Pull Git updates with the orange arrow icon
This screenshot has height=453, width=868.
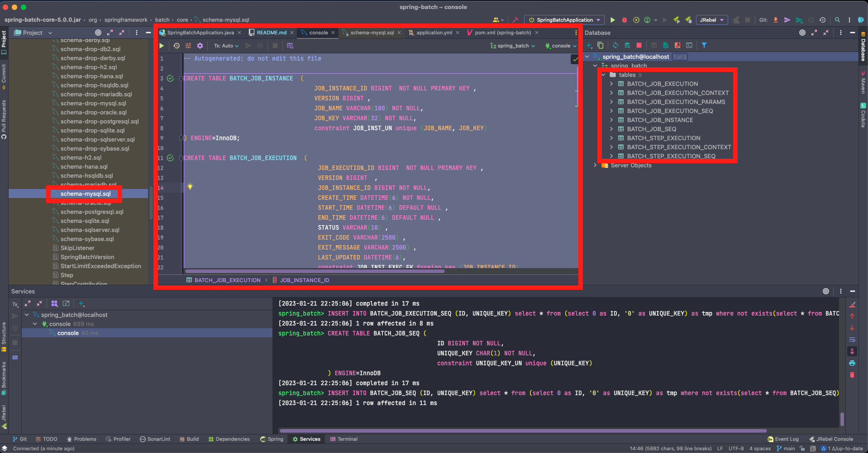point(776,20)
